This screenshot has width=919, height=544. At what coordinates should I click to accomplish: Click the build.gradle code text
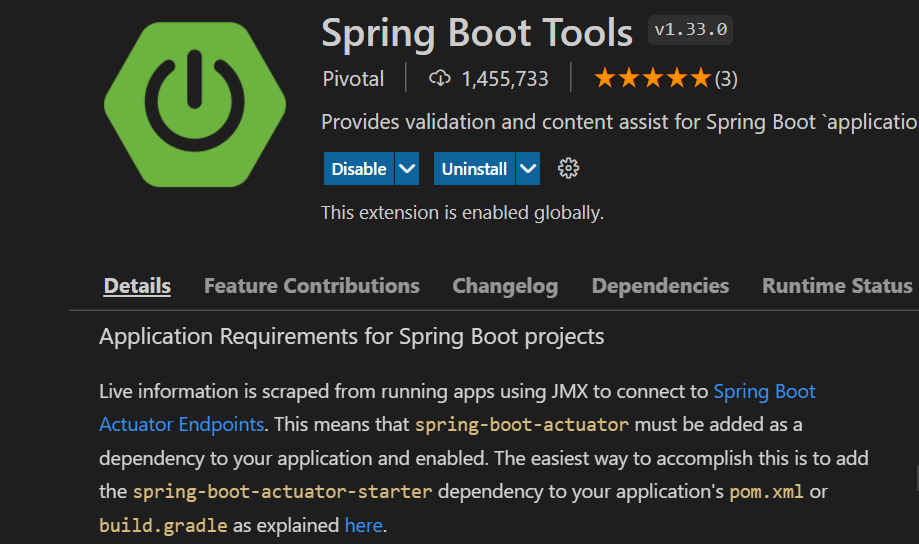point(163,525)
